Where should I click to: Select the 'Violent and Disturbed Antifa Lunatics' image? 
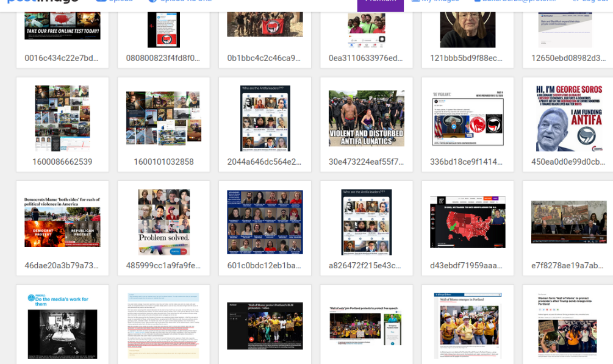tap(366, 118)
